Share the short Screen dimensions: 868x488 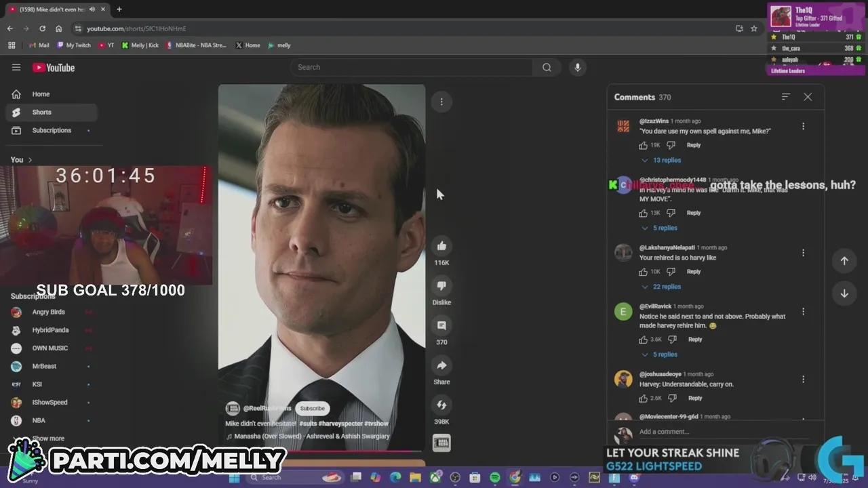[x=441, y=365]
